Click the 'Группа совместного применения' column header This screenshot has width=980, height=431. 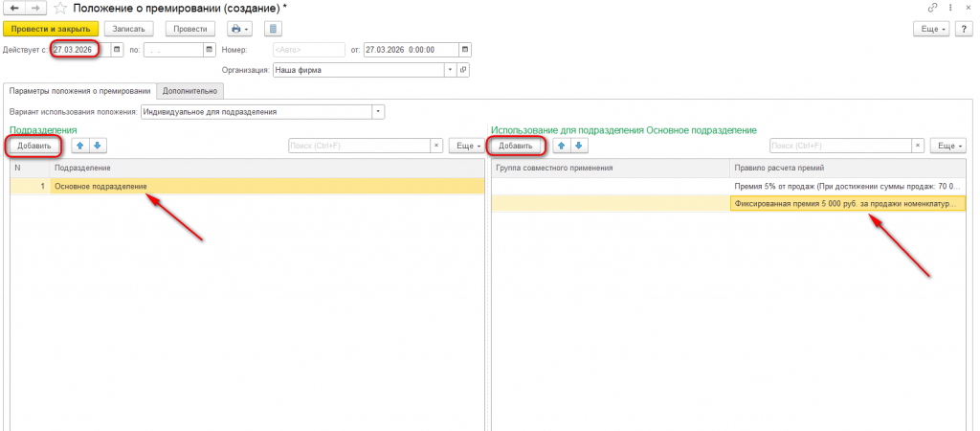611,169
